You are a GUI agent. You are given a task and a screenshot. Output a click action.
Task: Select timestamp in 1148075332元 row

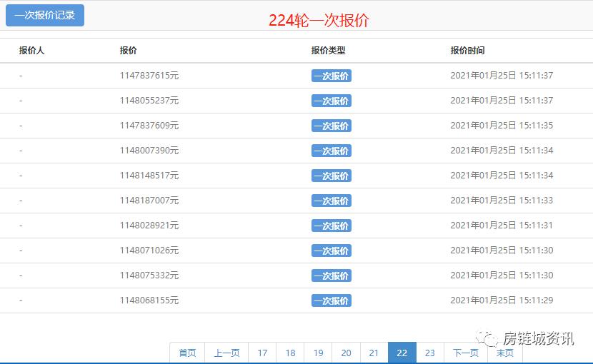502,275
